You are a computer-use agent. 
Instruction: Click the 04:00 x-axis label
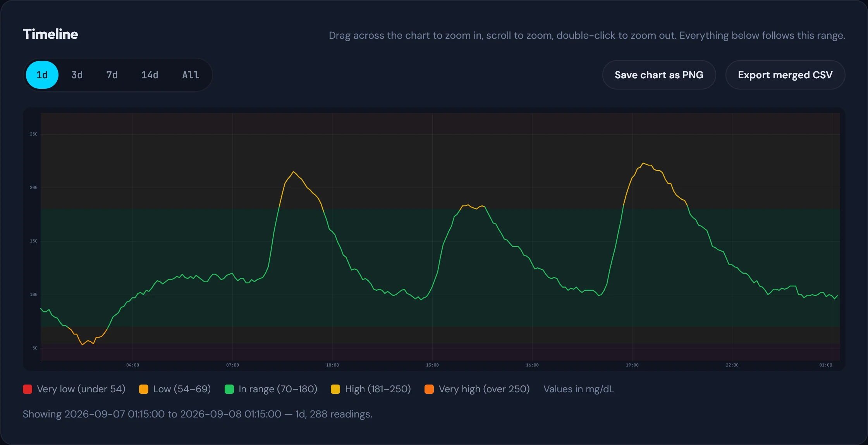click(x=132, y=365)
